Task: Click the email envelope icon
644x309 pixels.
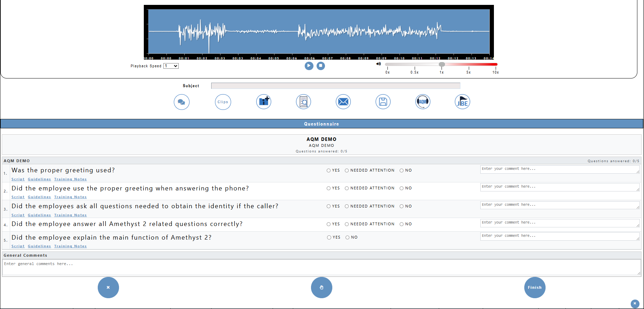Action: 343,102
